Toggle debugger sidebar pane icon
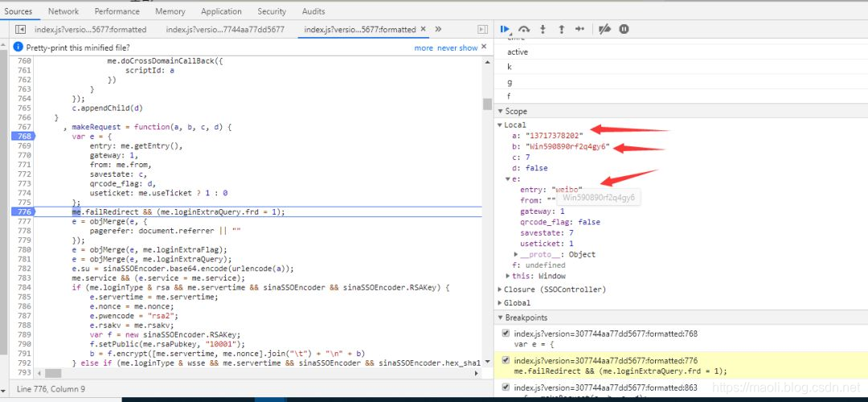 pos(482,30)
